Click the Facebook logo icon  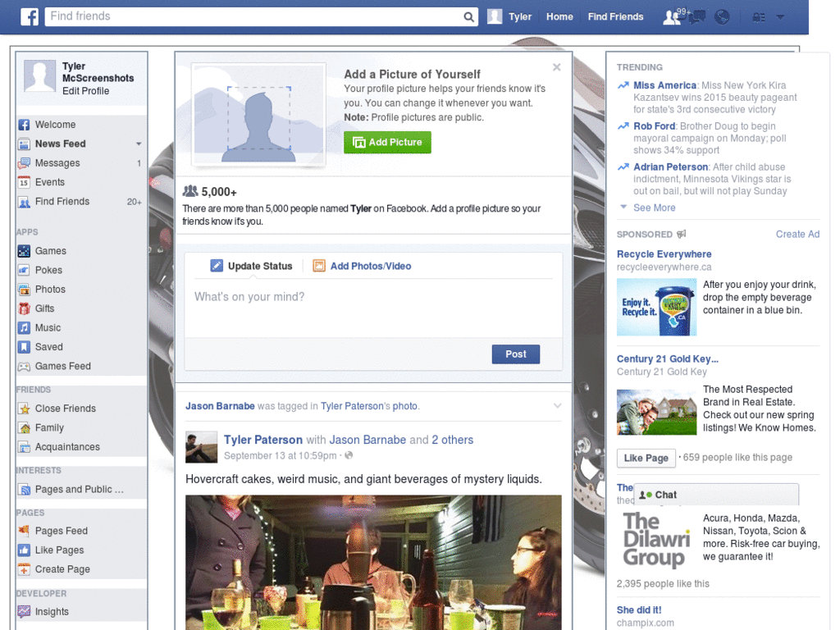click(x=30, y=16)
